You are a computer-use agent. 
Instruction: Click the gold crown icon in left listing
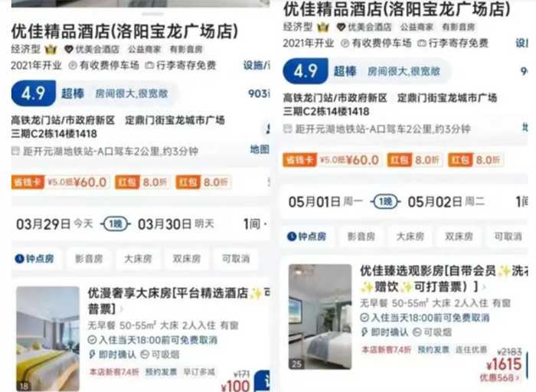point(51,50)
